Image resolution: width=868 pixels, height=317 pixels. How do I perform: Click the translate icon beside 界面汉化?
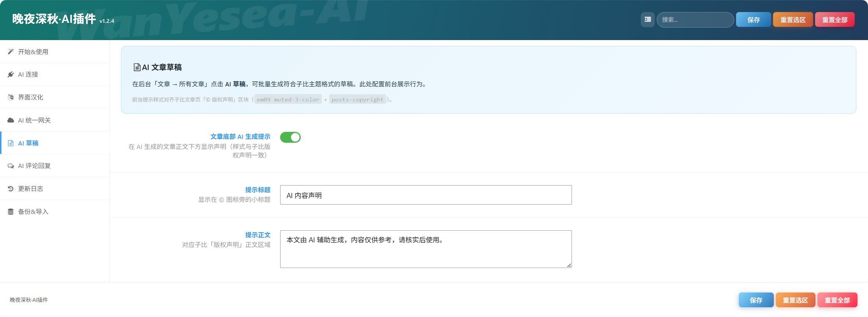coord(11,97)
